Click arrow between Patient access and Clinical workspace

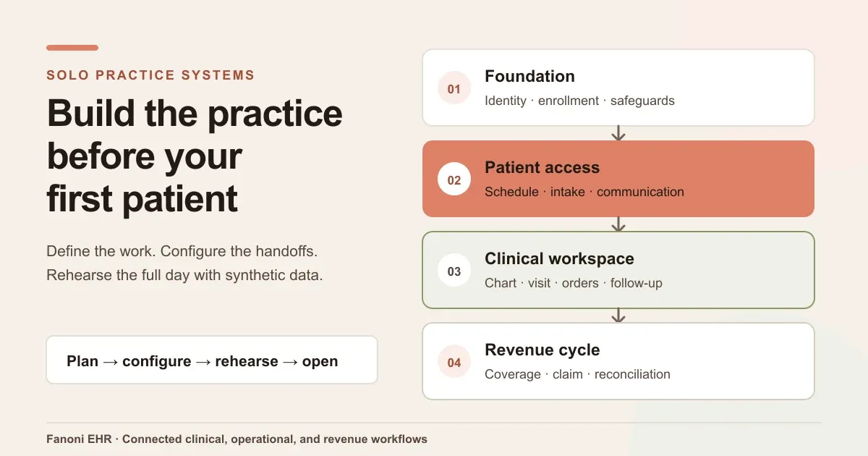[618, 224]
